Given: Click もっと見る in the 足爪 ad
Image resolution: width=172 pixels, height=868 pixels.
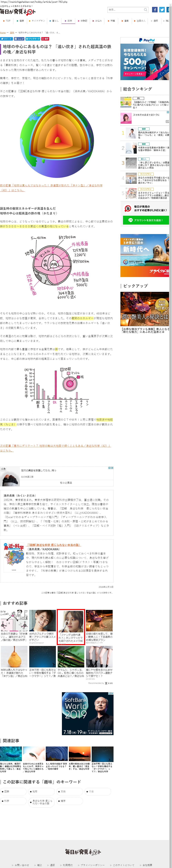Looking at the screenshot, I should 66,483.
